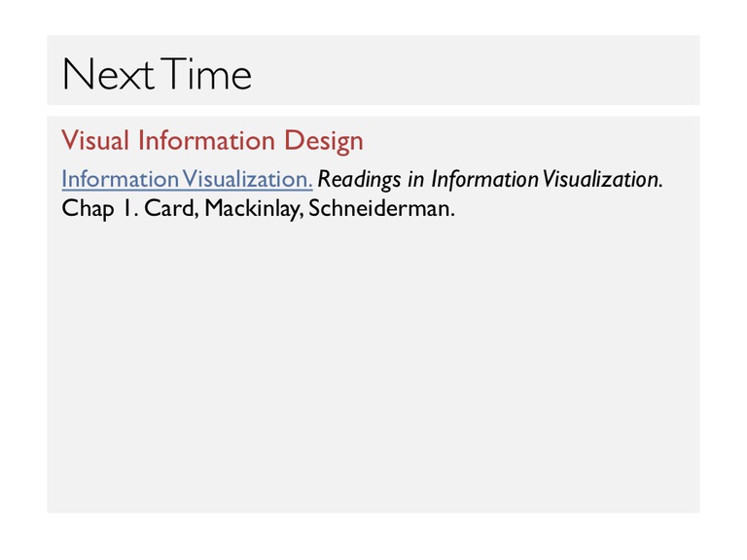Click the red Visual Information Design heading
The width and height of the screenshot is (747, 560).
(x=212, y=141)
